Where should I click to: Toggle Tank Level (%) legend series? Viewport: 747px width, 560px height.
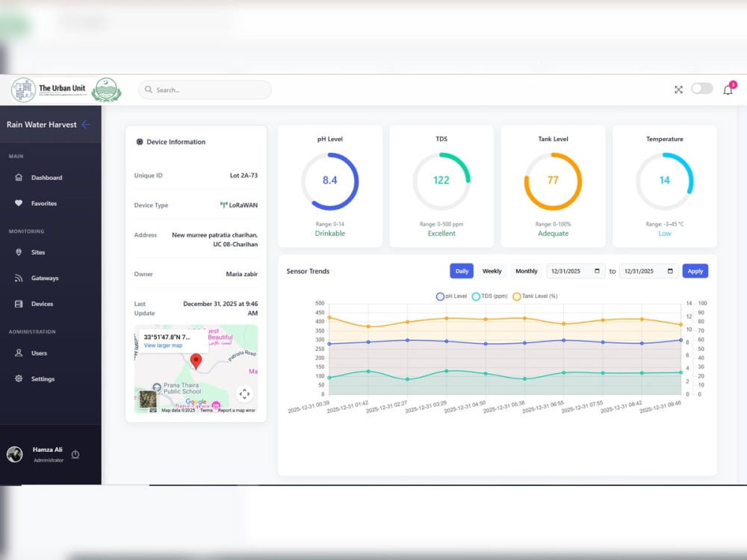tap(535, 296)
